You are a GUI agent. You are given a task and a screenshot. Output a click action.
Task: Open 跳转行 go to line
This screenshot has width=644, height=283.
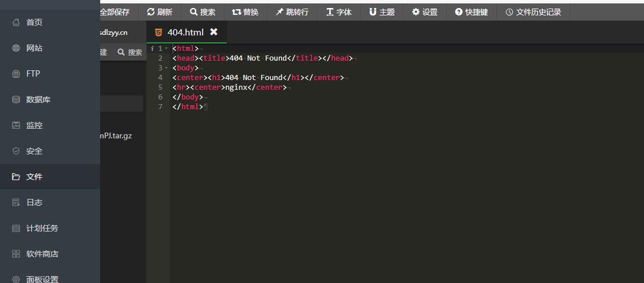pyautogui.click(x=292, y=13)
